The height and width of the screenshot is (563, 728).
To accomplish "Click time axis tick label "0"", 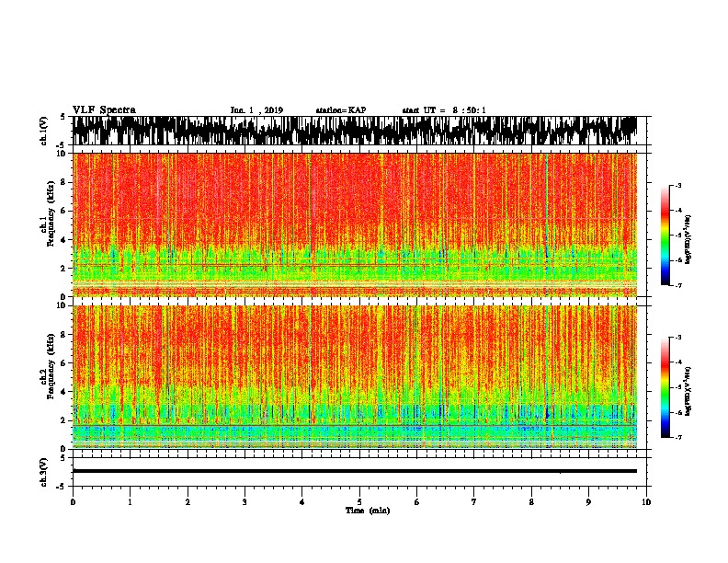I will point(73,502).
